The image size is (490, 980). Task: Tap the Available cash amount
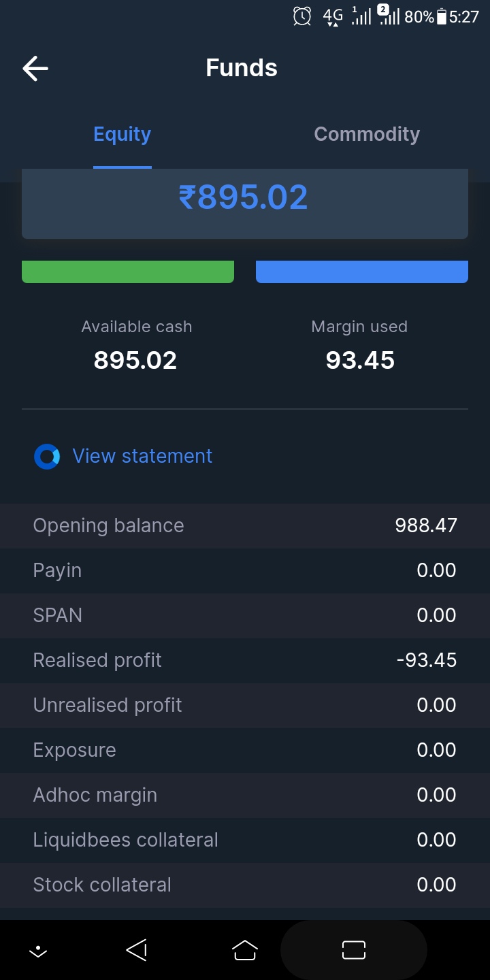[x=135, y=360]
